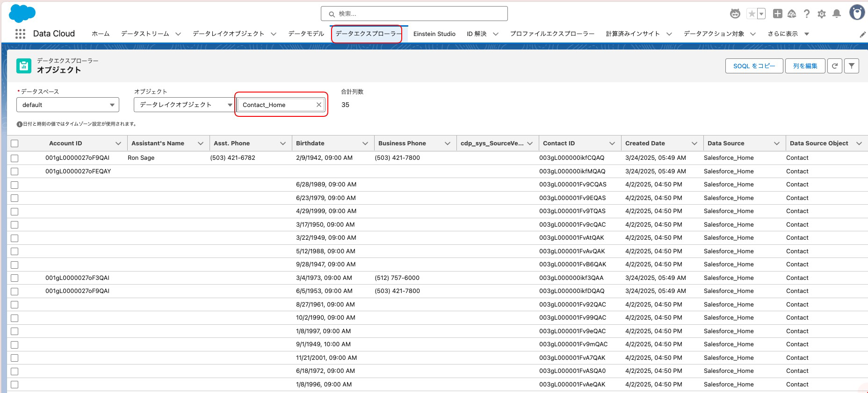The width and height of the screenshot is (868, 393).
Task: Sort by the Contact ID column header
Action: pyautogui.click(x=559, y=143)
